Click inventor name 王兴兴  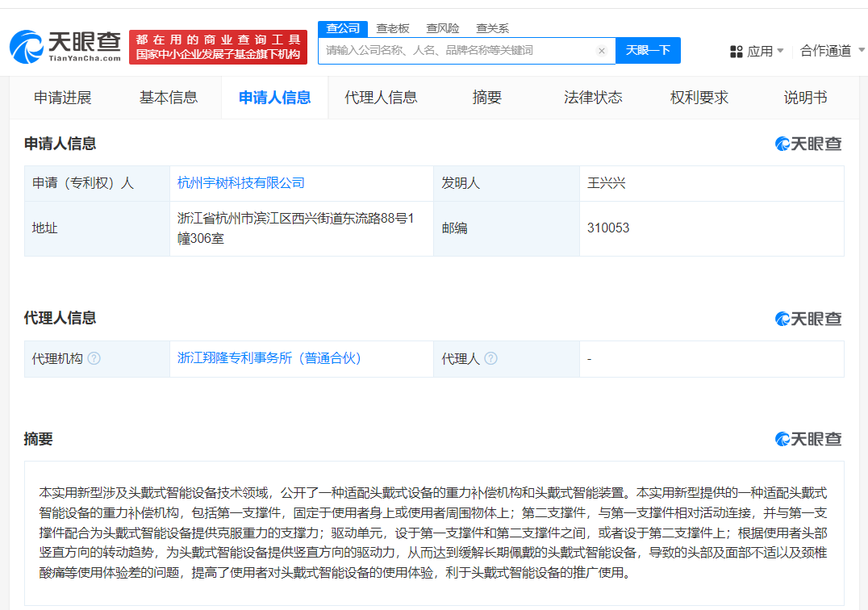click(x=606, y=183)
